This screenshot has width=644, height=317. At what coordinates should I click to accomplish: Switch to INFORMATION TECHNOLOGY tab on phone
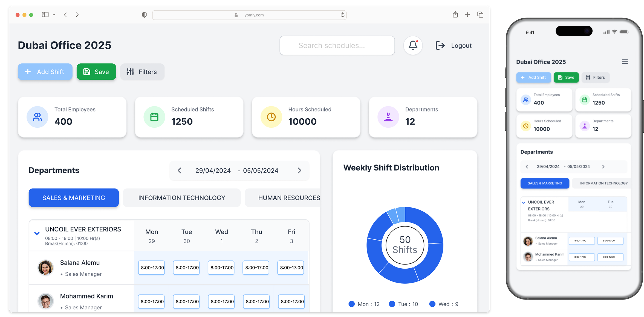coord(602,183)
